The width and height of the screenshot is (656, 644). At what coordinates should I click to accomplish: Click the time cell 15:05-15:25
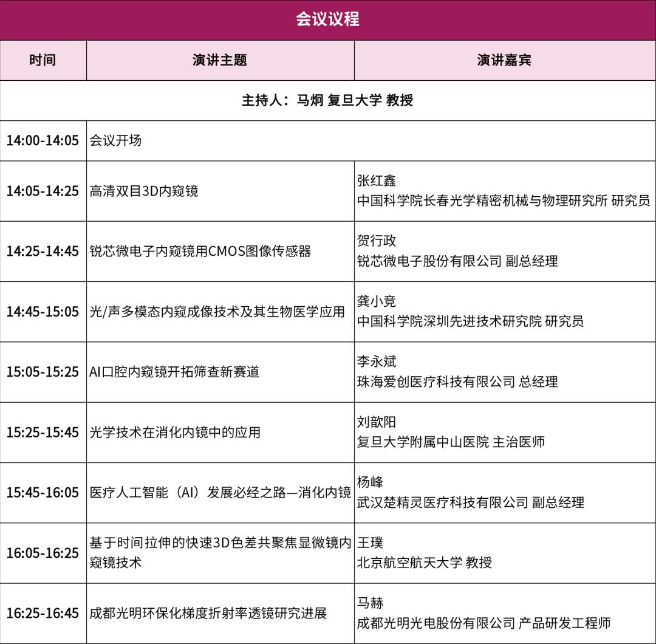(43, 372)
